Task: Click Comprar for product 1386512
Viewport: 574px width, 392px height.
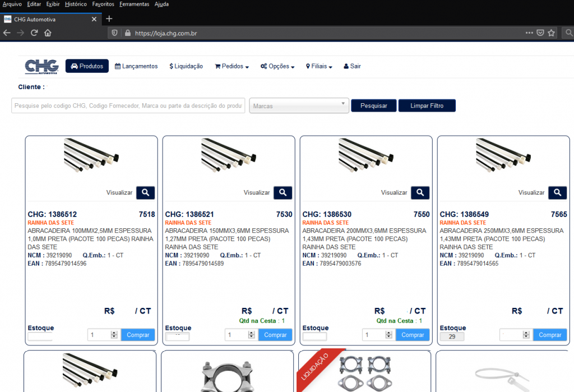Action: (138, 335)
